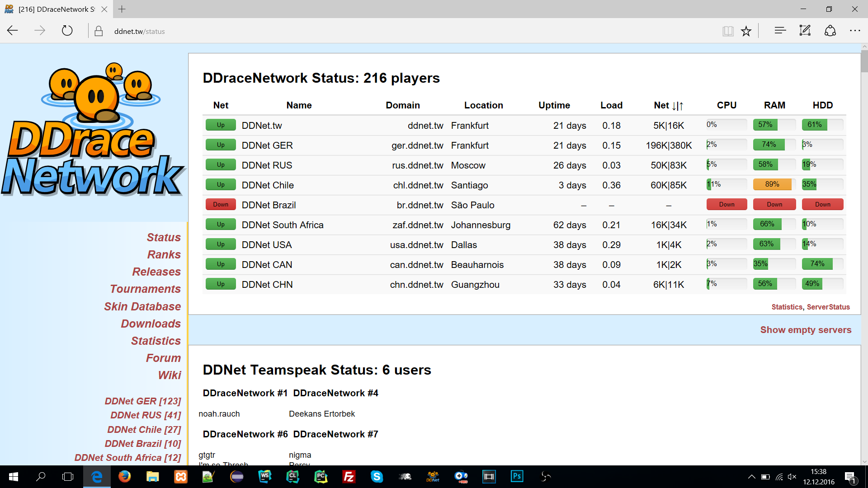Go to Ranks in sidebar menu

pos(164,254)
